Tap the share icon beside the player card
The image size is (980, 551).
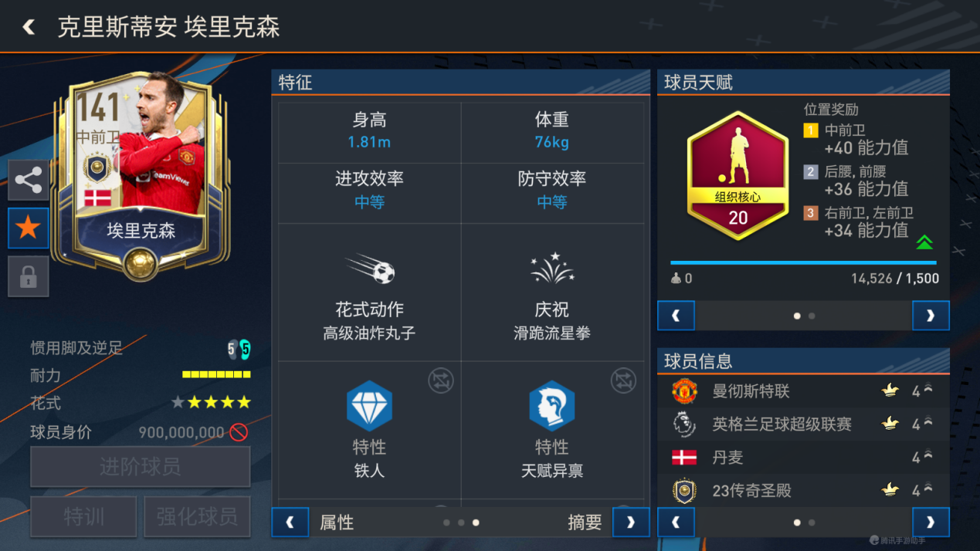29,181
